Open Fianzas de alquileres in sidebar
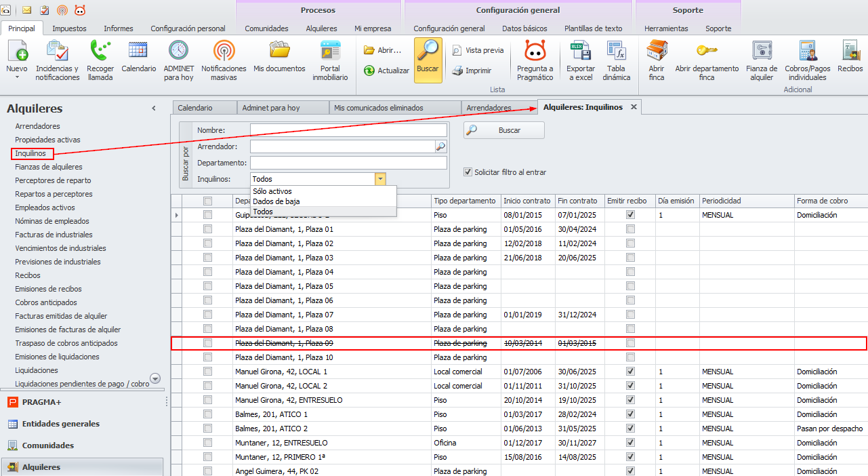This screenshot has width=868, height=476. (x=49, y=167)
